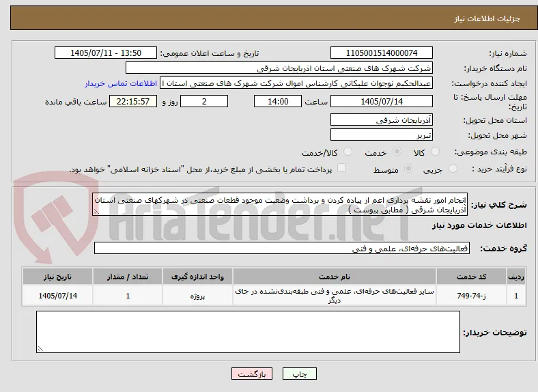Click the general need description text area
The width and height of the screenshot is (538, 392).
click(x=280, y=204)
